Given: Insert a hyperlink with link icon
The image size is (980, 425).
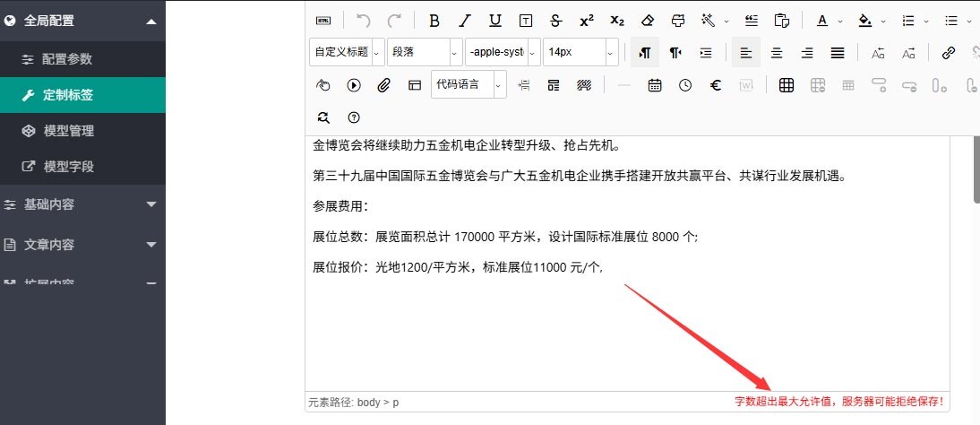Looking at the screenshot, I should tap(949, 53).
